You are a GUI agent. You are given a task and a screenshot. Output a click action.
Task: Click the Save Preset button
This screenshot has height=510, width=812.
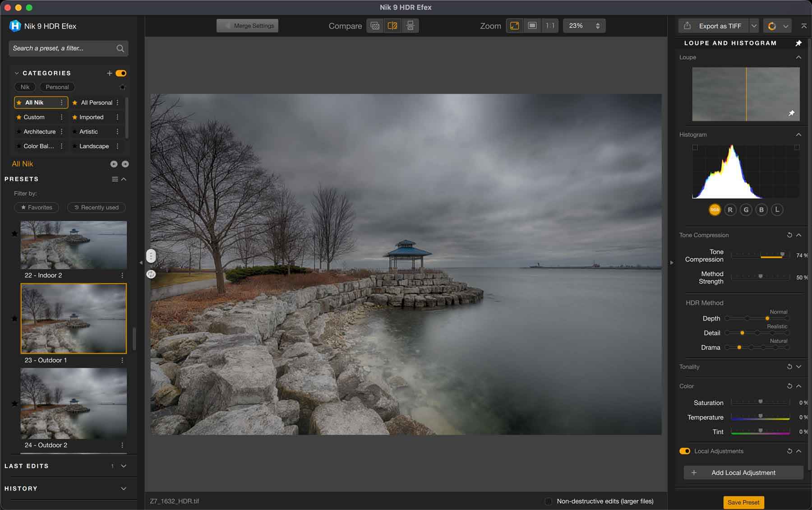[743, 502]
